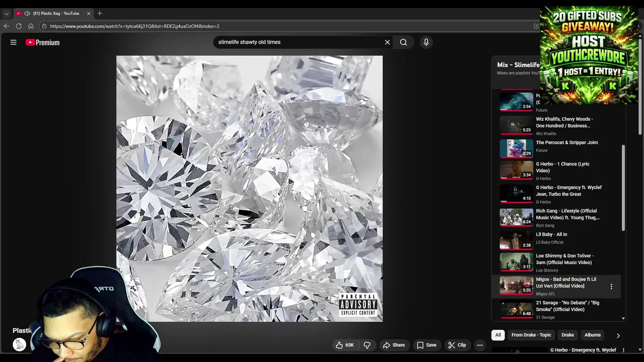This screenshot has height=362, width=644.
Task: Go to YouTube Premium home logo
Action: tap(43, 42)
